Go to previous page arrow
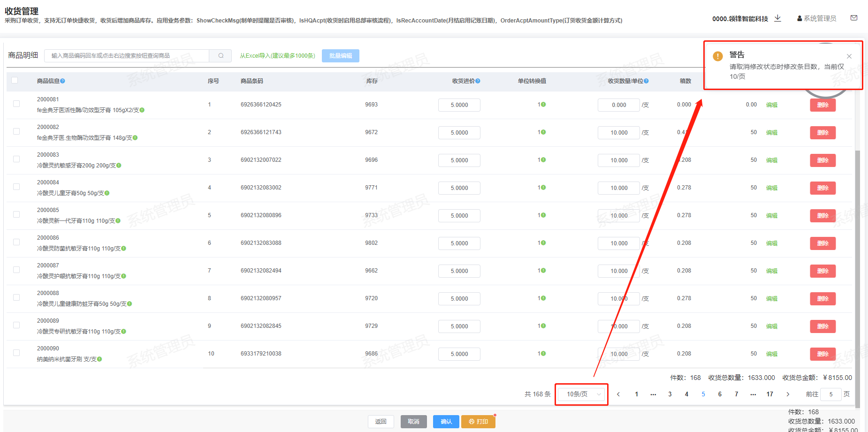The height and width of the screenshot is (432, 868). pos(618,394)
